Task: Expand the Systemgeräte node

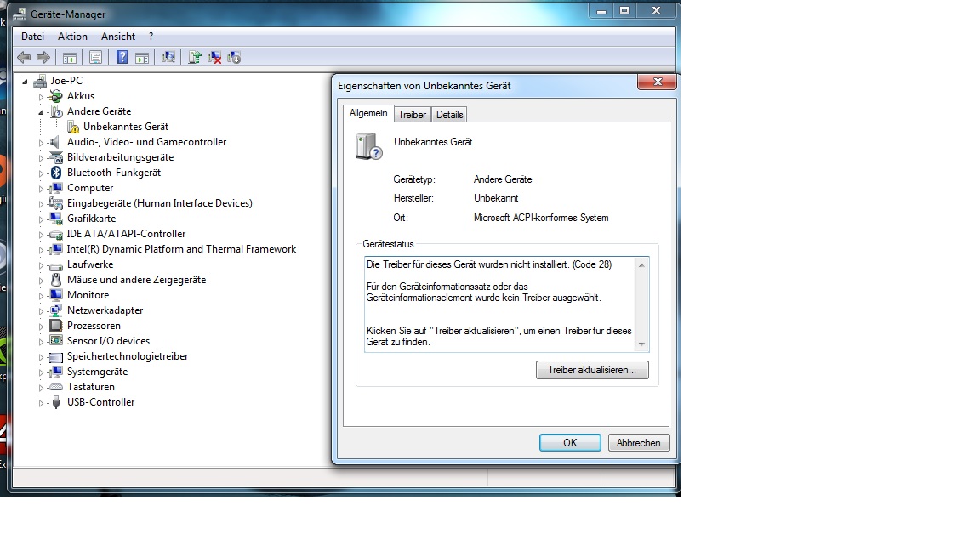Action: pos(41,372)
